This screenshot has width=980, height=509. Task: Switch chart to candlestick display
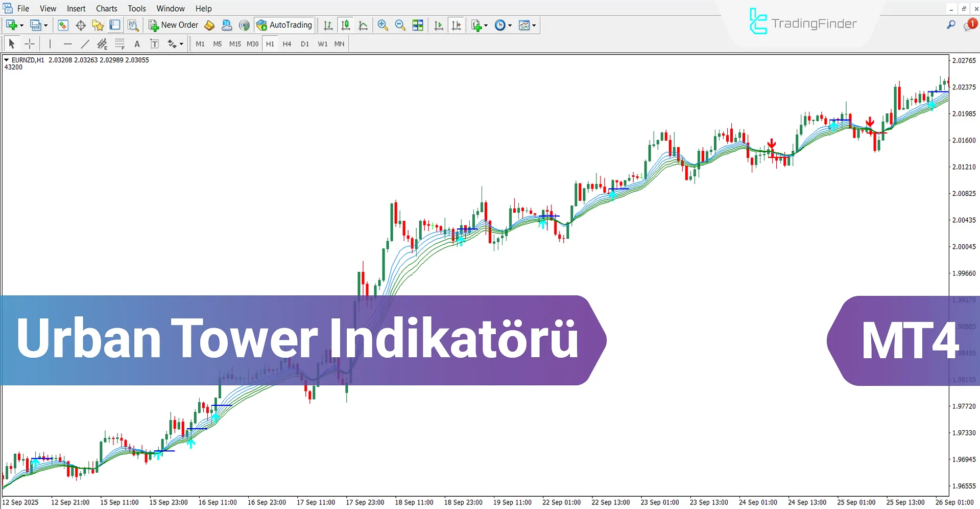(x=346, y=25)
